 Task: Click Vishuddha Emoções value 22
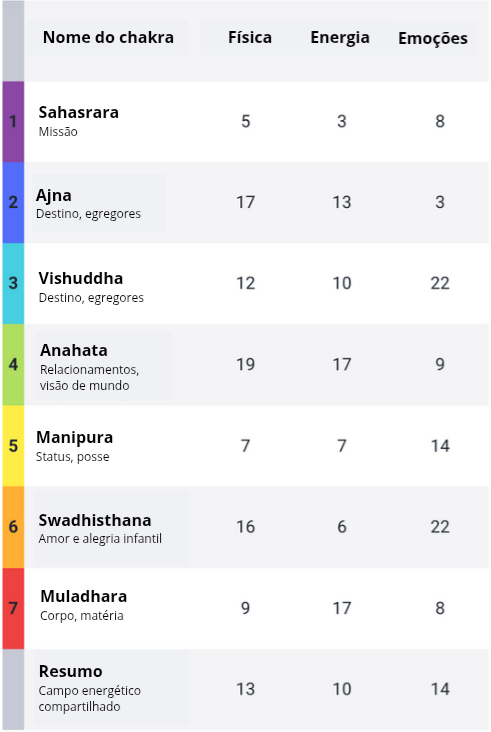point(440,283)
